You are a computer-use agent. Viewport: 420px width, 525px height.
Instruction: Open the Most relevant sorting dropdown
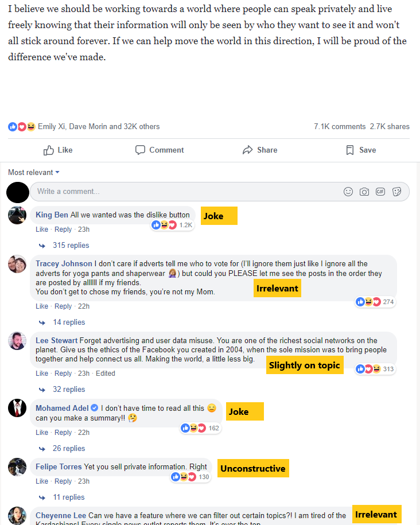click(x=34, y=173)
